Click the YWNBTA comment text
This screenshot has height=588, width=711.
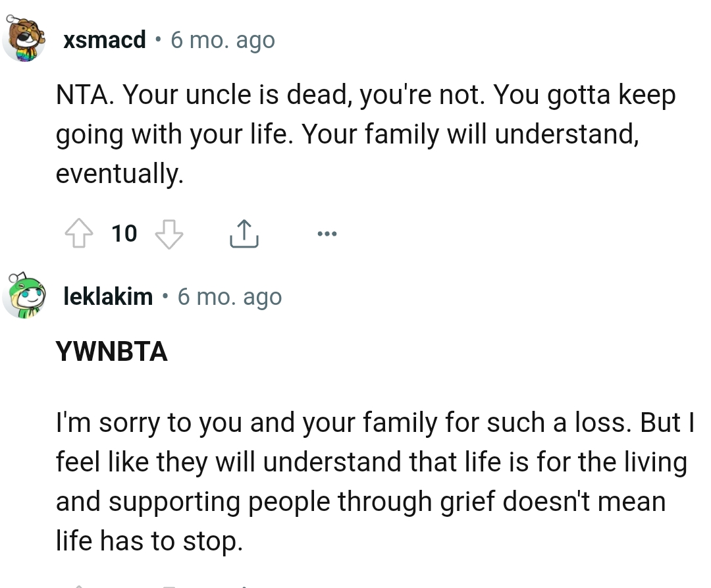point(112,352)
